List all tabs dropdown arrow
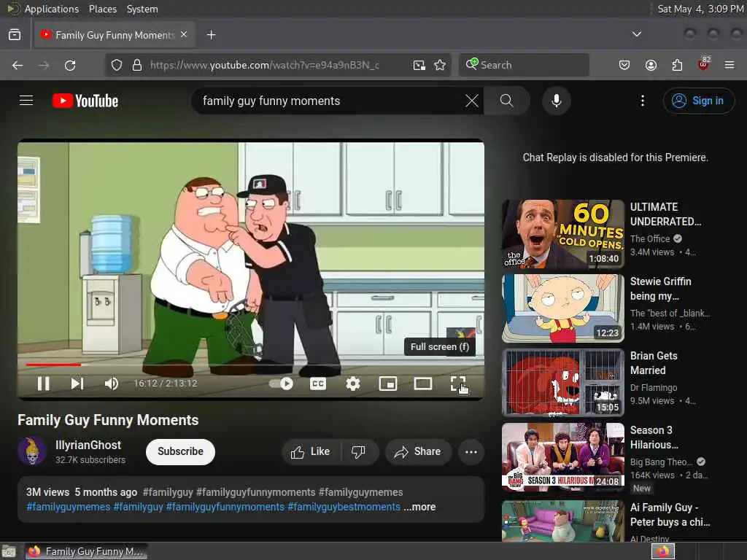 (x=636, y=34)
